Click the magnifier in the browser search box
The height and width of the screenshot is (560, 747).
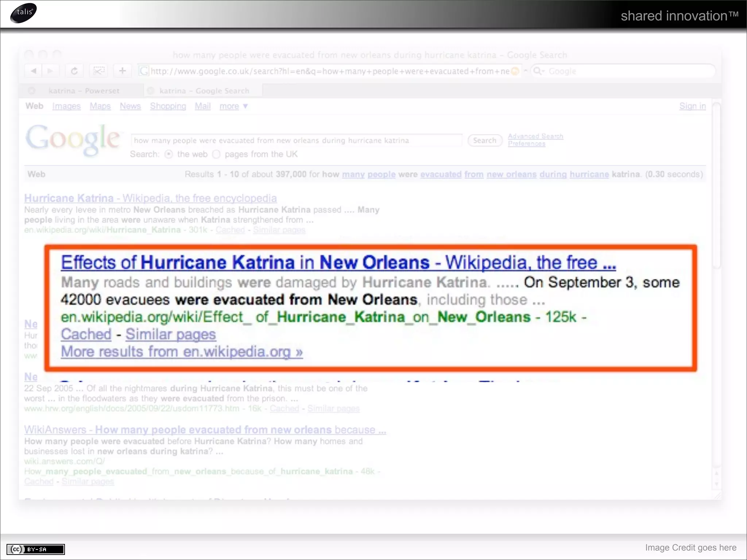[x=538, y=71]
